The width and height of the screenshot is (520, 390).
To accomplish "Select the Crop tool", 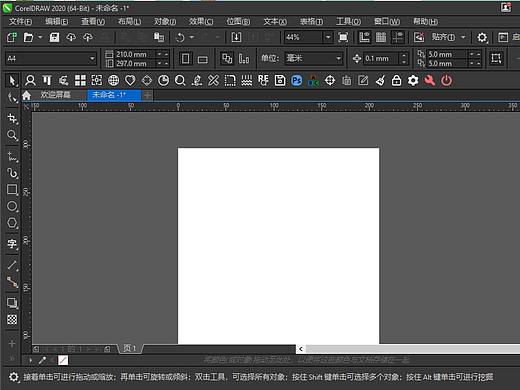I will pyautogui.click(x=12, y=118).
